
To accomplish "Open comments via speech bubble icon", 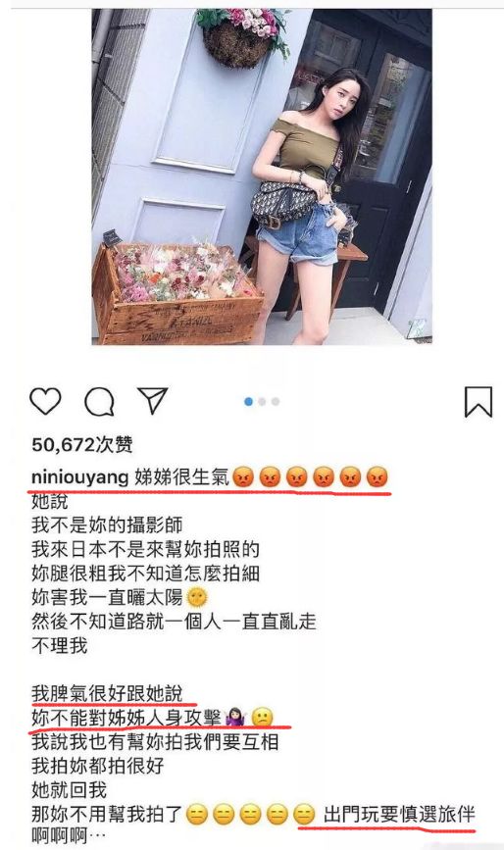I will point(99,402).
